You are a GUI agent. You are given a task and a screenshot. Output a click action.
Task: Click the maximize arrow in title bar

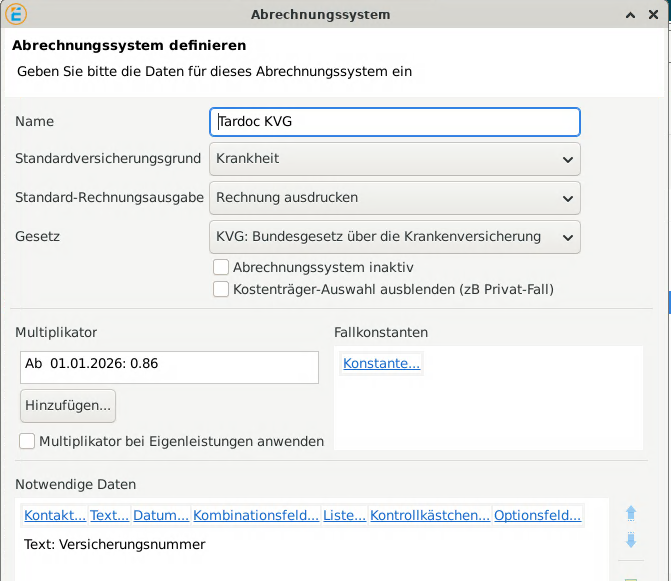tap(630, 15)
